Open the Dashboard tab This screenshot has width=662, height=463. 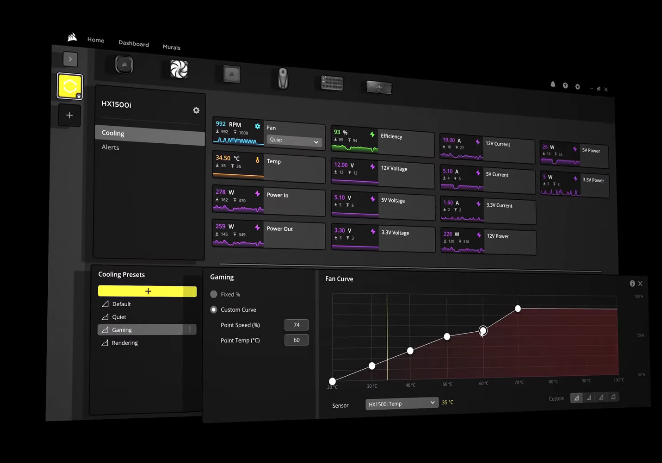click(x=134, y=43)
